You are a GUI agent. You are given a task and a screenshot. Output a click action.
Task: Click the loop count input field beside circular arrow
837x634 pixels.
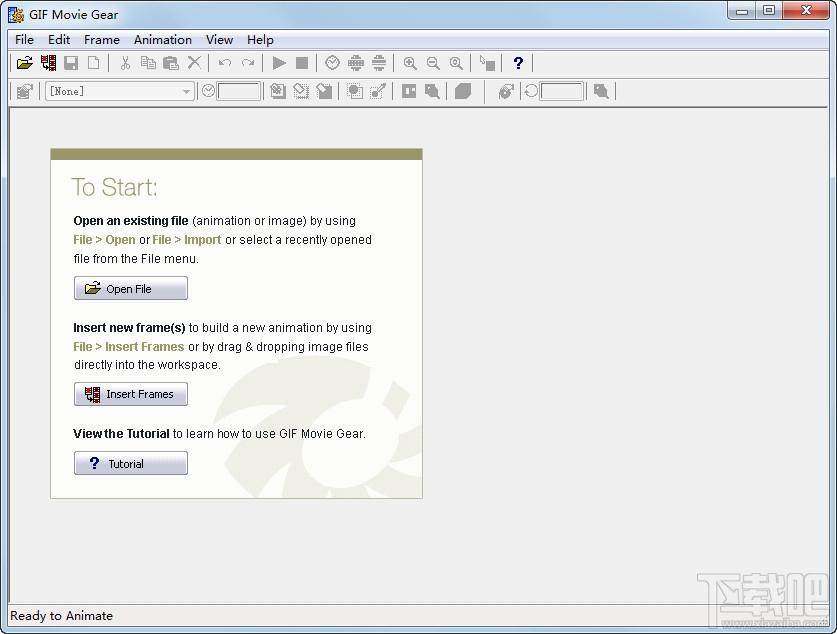coord(562,91)
